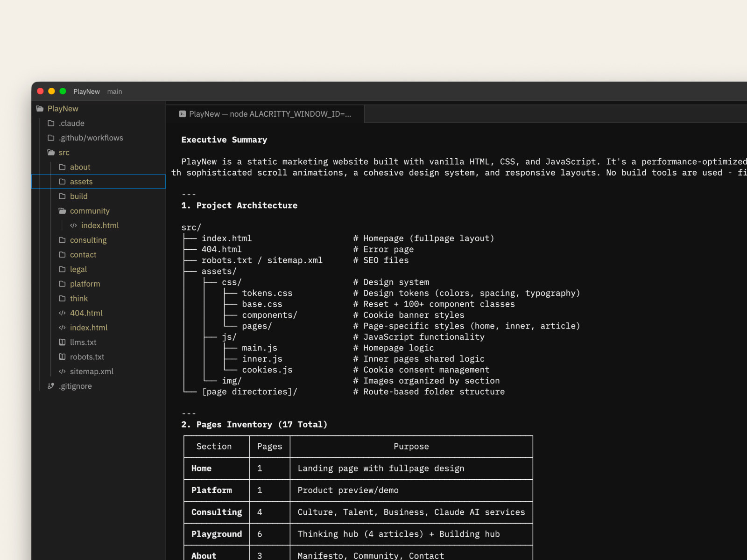747x560 pixels.
Task: Click the git icon beside .gitignore
Action: (x=51, y=386)
